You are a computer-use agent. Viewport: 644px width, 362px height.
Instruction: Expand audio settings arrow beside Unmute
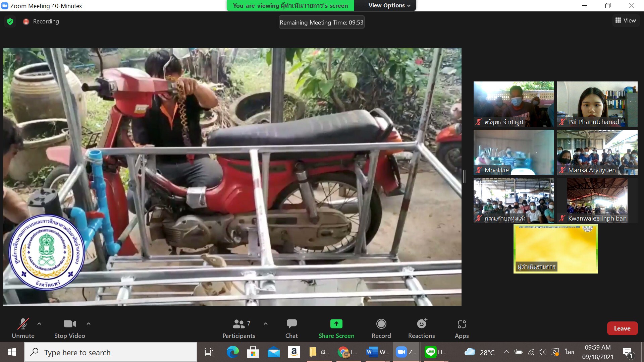click(x=39, y=324)
